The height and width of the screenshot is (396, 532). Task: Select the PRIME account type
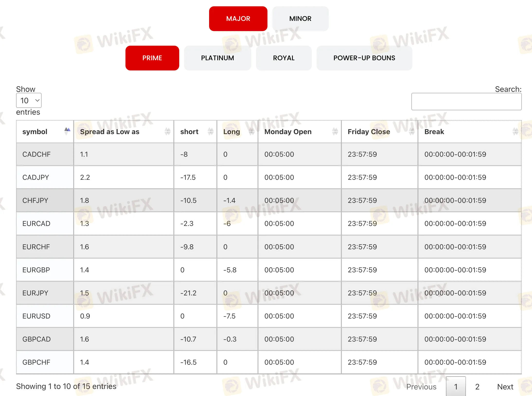(152, 58)
